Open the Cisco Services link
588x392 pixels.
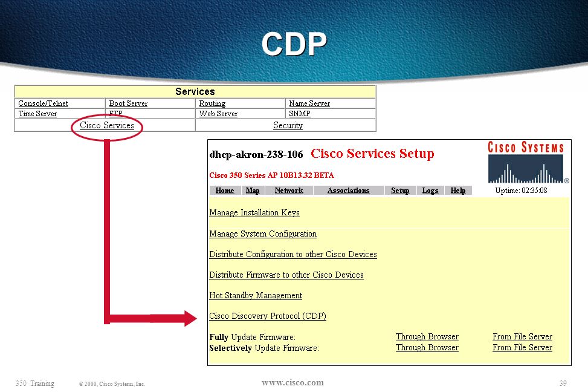pyautogui.click(x=107, y=125)
